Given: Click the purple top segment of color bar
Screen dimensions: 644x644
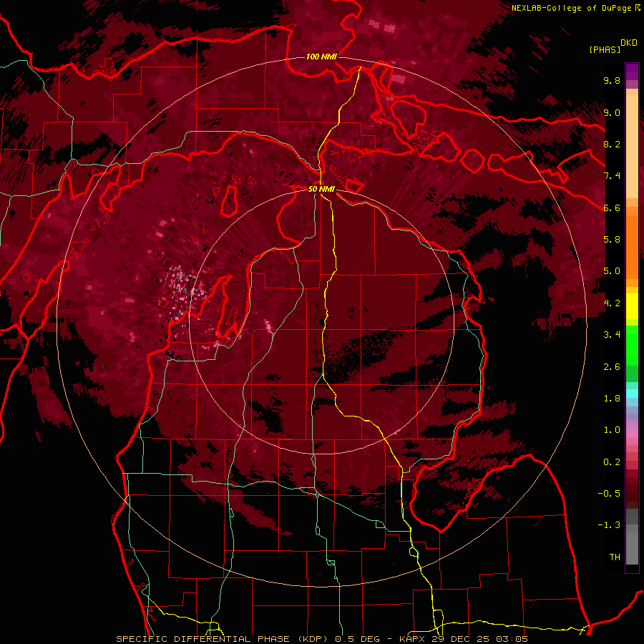Looking at the screenshot, I should click(632, 72).
